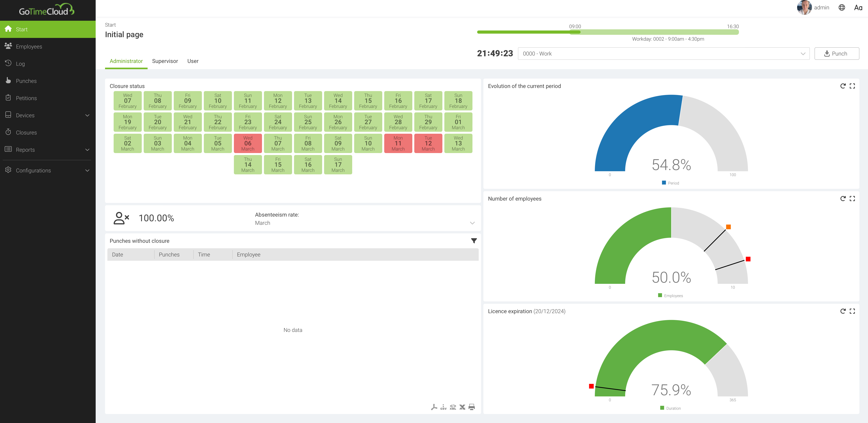This screenshot has height=423, width=868.
Task: Select Wed 06 March closure day
Action: coord(248,143)
